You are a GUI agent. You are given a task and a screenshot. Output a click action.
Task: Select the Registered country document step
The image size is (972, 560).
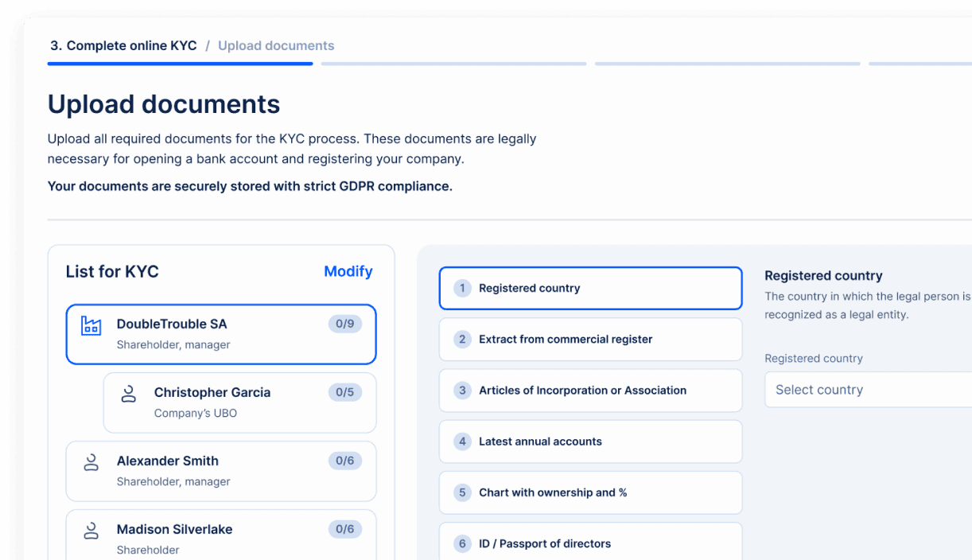click(x=590, y=288)
